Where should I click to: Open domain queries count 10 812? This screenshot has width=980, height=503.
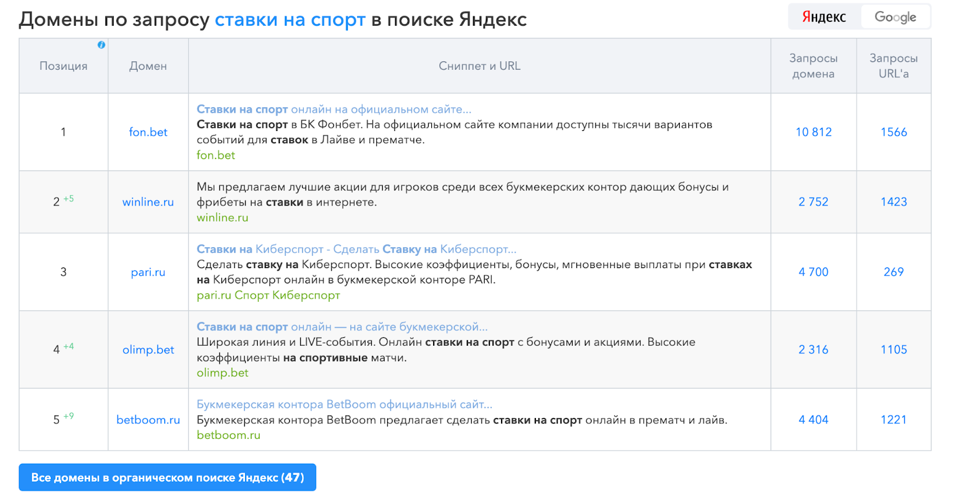[813, 132]
